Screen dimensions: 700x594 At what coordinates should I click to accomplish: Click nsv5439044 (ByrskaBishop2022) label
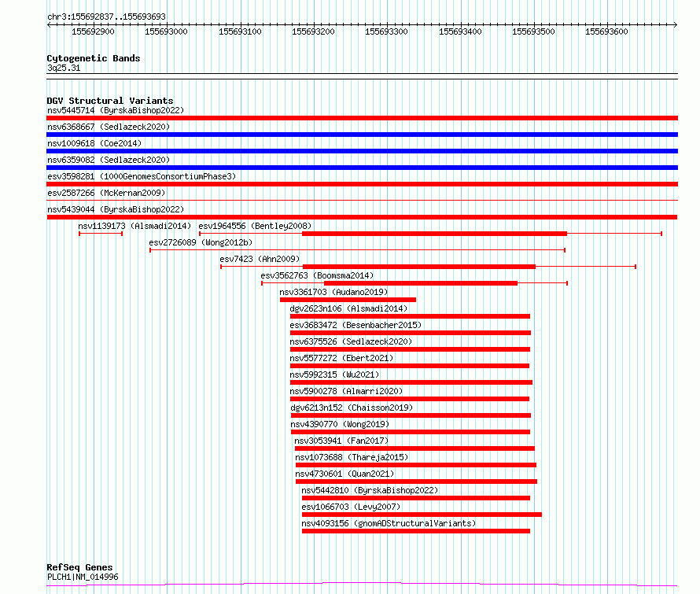pos(116,209)
